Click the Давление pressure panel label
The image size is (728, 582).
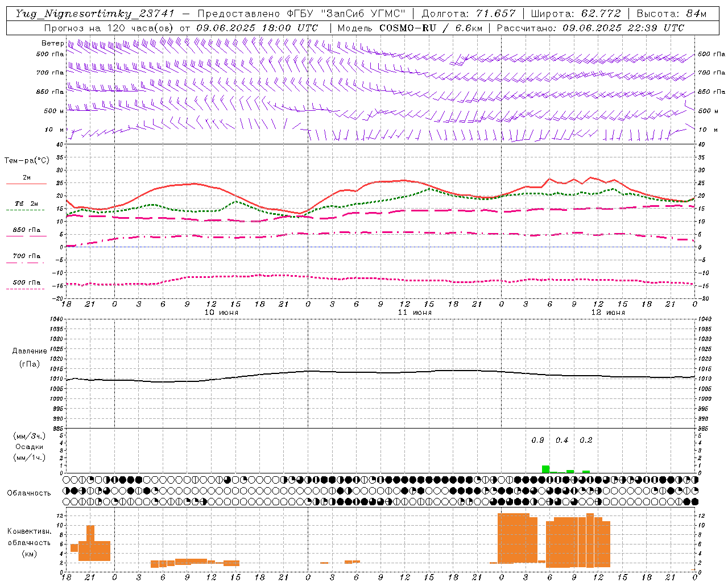pos(30,351)
